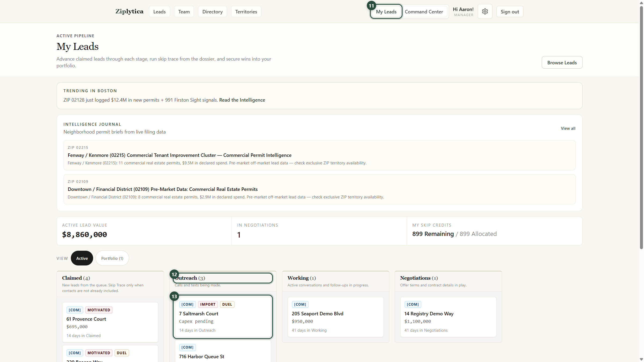This screenshot has height=362, width=644.
Task: Open the Downtown / Financial District (02109) brief
Action: (319, 189)
